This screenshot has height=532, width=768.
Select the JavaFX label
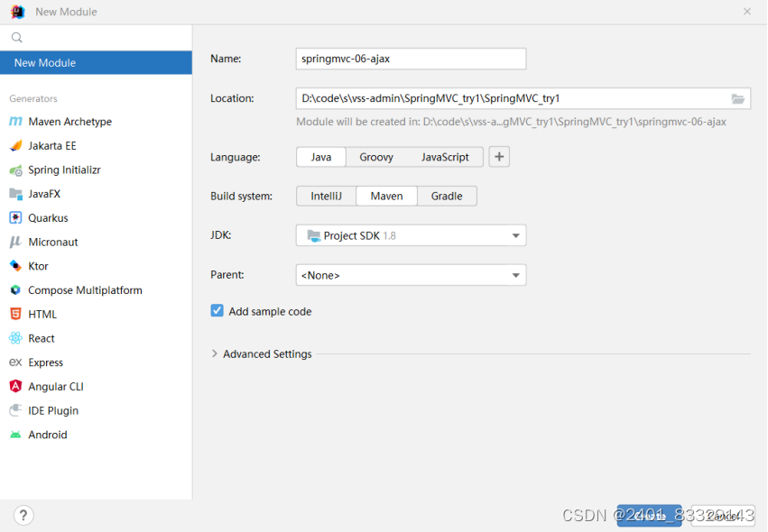coord(44,194)
